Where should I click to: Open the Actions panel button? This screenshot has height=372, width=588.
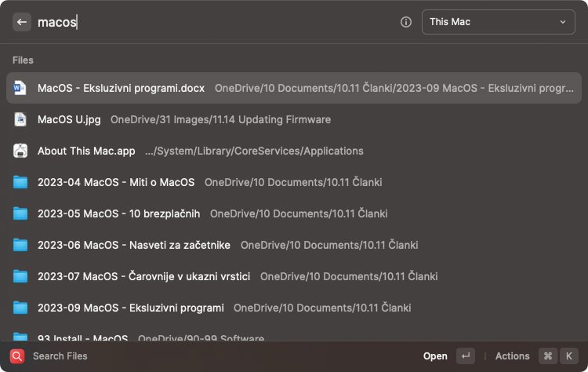tap(512, 356)
